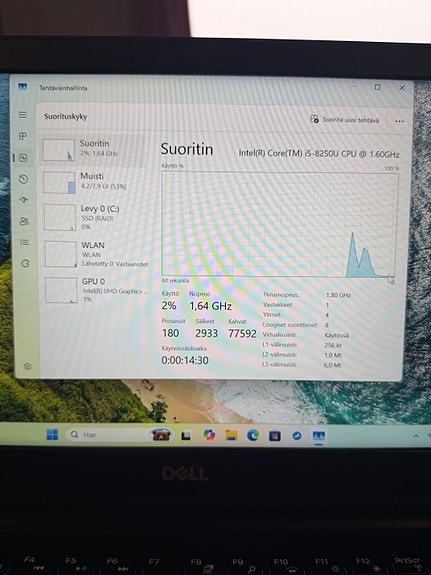Click the 77592 handles value
The image size is (431, 575).
pos(242,333)
